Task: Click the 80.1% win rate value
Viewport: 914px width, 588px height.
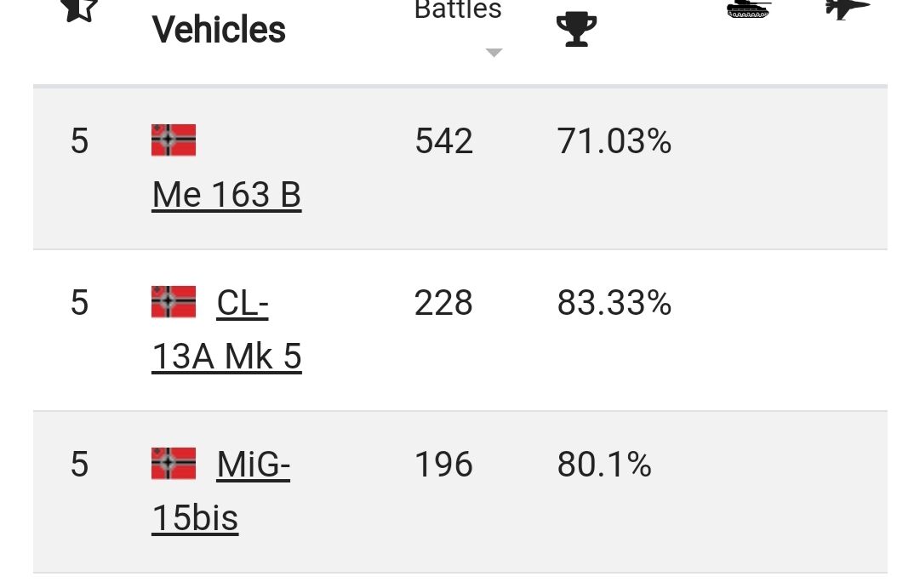Action: point(604,465)
